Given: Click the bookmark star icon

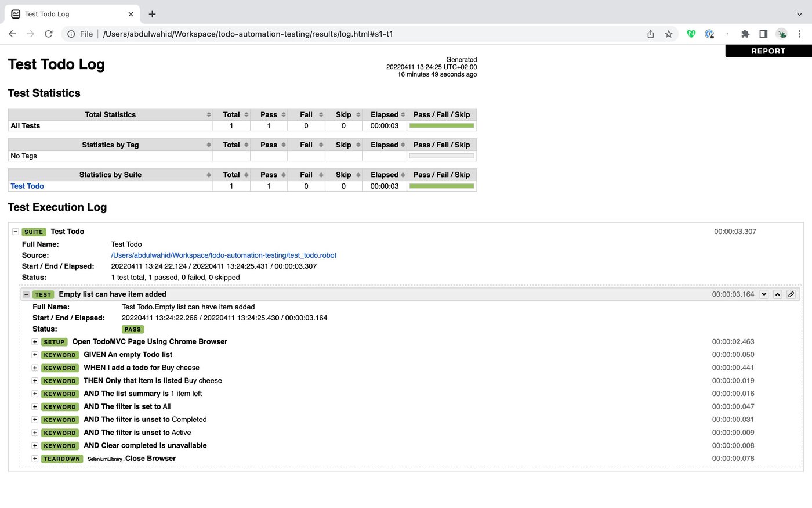Looking at the screenshot, I should (x=669, y=34).
